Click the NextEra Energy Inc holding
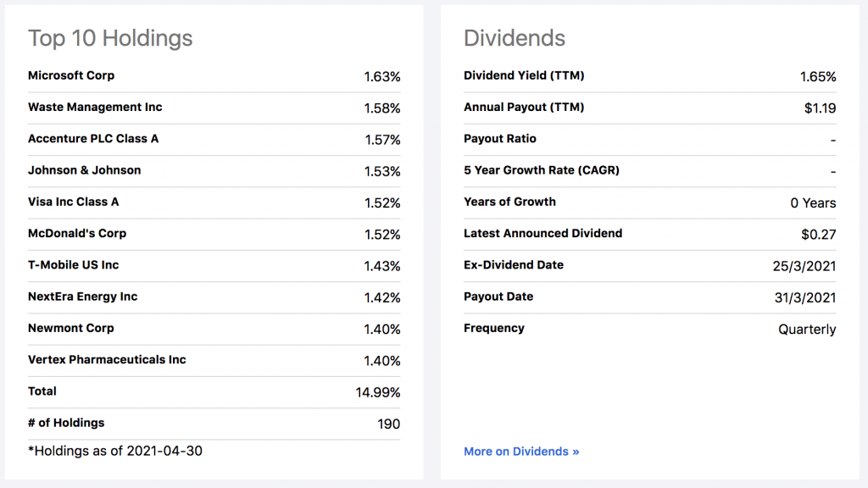Image resolution: width=868 pixels, height=488 pixels. coord(83,297)
